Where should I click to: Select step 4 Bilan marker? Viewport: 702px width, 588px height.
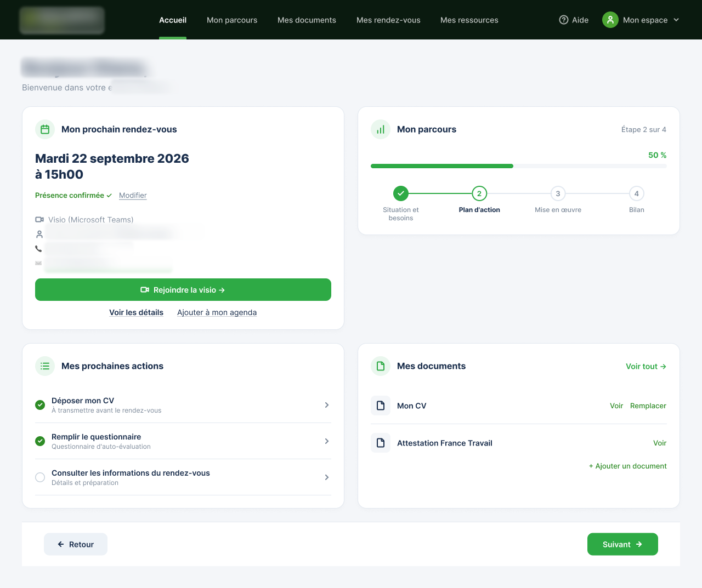click(x=637, y=193)
